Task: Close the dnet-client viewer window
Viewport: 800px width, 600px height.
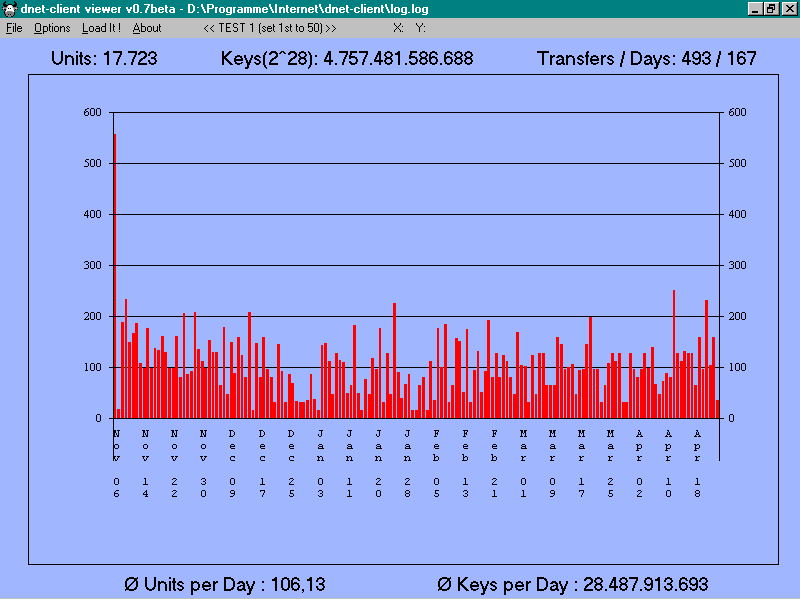Action: pyautogui.click(x=788, y=9)
